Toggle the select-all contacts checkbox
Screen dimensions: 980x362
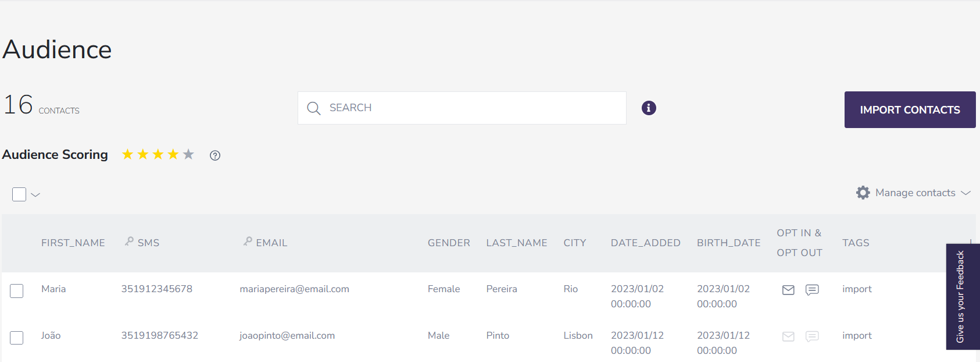pos(19,194)
